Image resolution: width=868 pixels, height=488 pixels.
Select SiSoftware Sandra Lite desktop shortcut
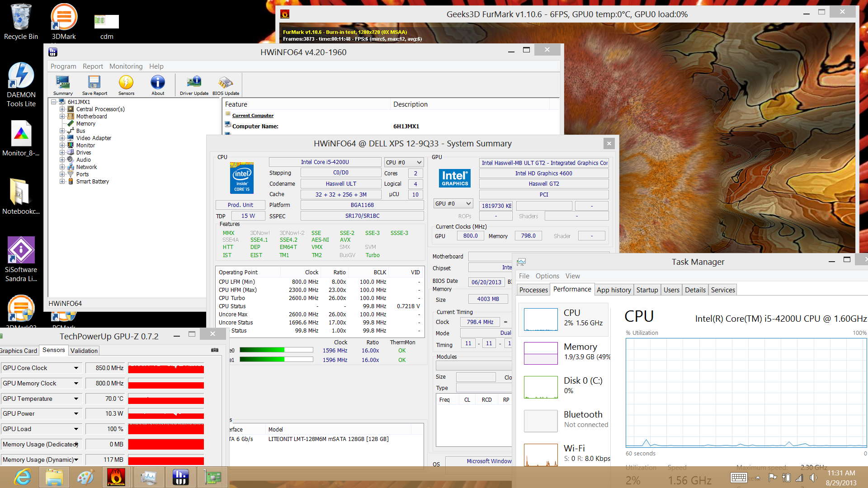(21, 259)
